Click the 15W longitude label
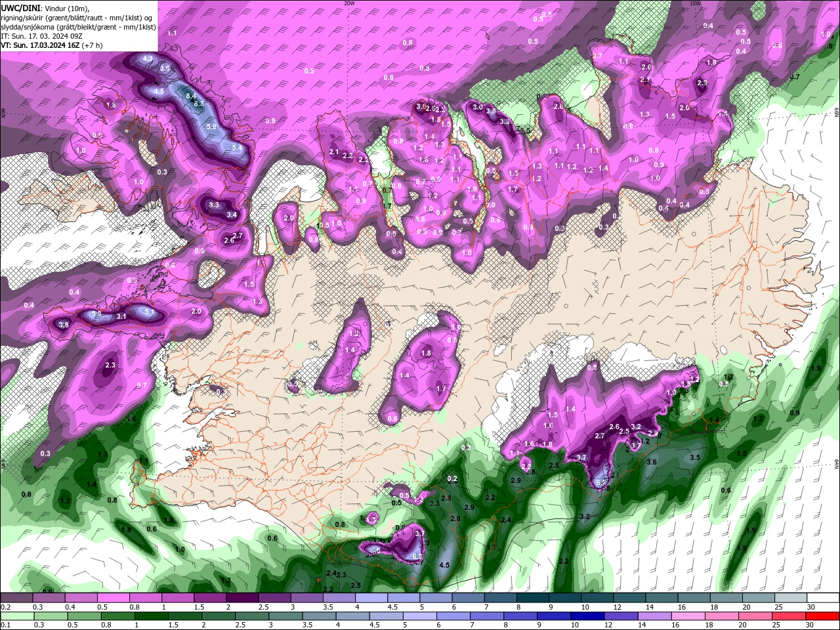This screenshot has width=840, height=630. [695, 3]
